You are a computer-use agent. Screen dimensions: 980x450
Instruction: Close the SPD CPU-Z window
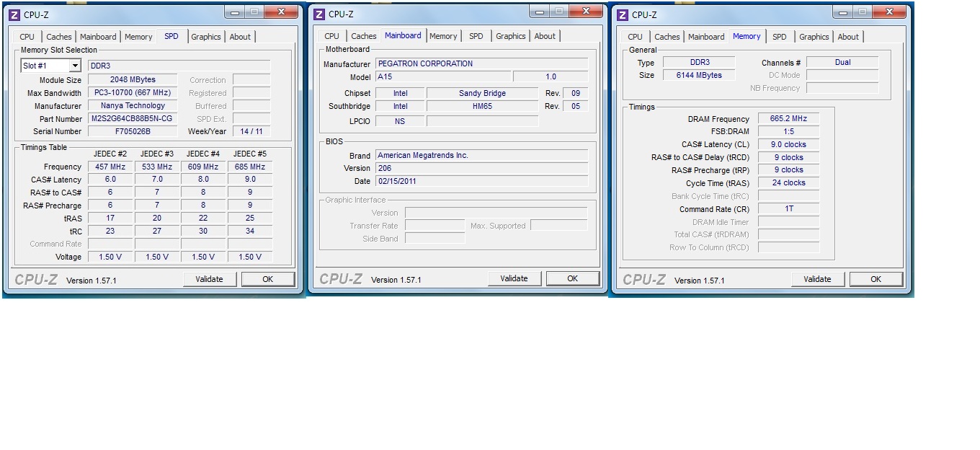click(x=282, y=12)
